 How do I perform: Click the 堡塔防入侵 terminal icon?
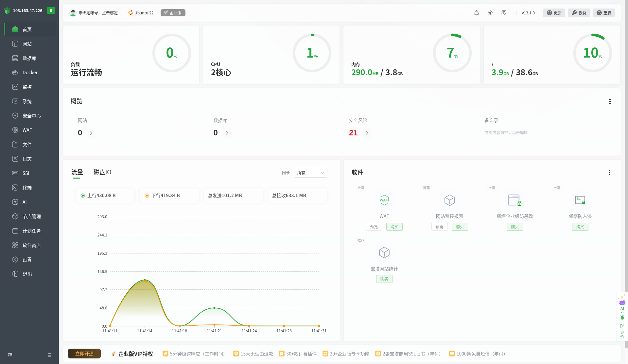click(580, 200)
